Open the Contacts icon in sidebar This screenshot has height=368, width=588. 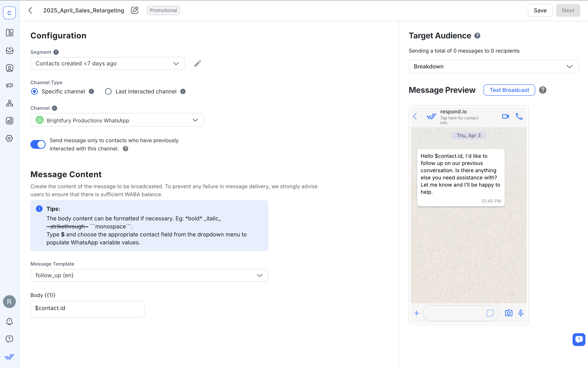pyautogui.click(x=9, y=68)
